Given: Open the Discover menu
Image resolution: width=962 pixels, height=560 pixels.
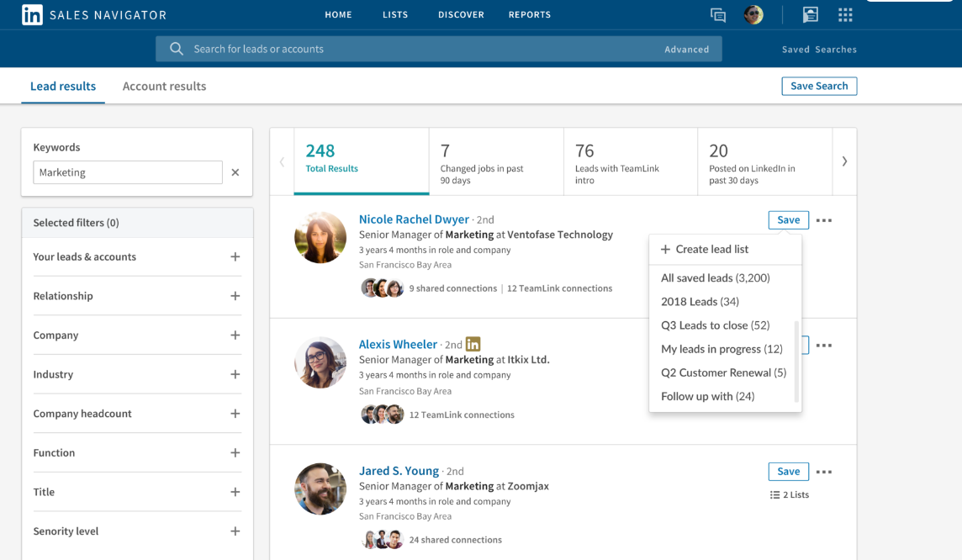Looking at the screenshot, I should tap(462, 15).
